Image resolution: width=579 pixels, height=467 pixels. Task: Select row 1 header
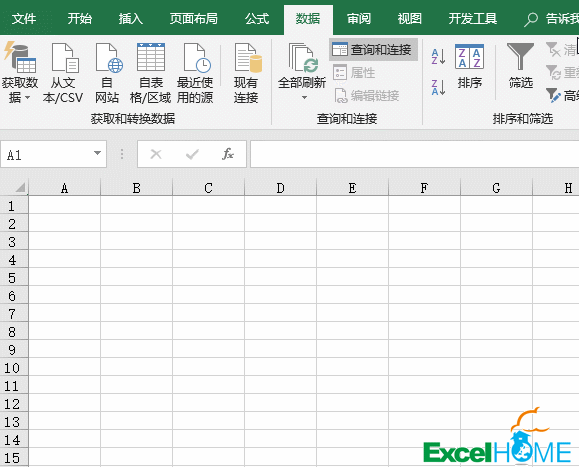coord(14,206)
